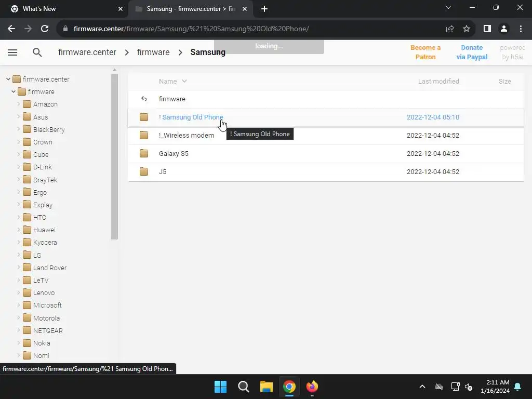Click taskbar clock showing 2:11 AM

click(x=495, y=387)
